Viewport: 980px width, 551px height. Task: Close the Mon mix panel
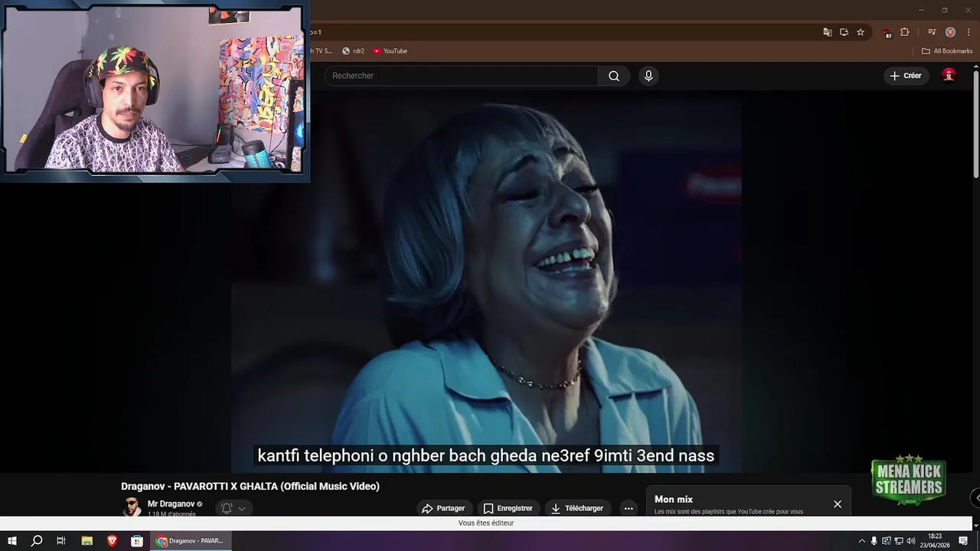pyautogui.click(x=838, y=504)
